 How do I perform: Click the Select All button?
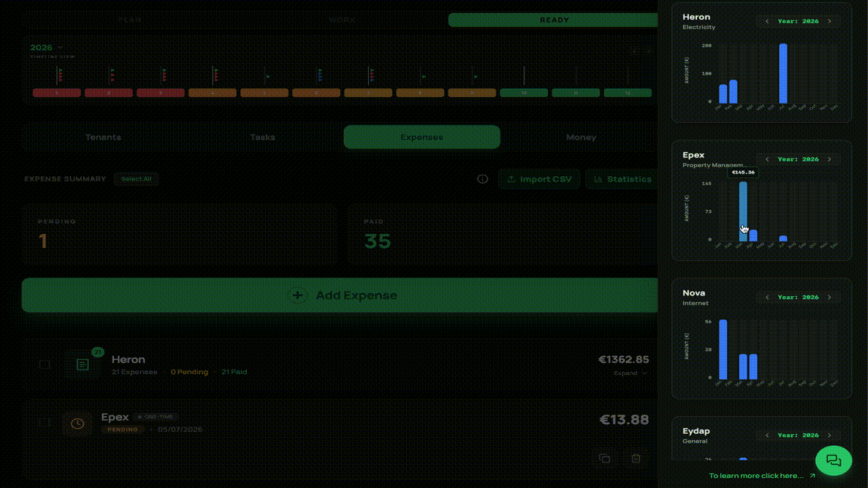point(136,179)
